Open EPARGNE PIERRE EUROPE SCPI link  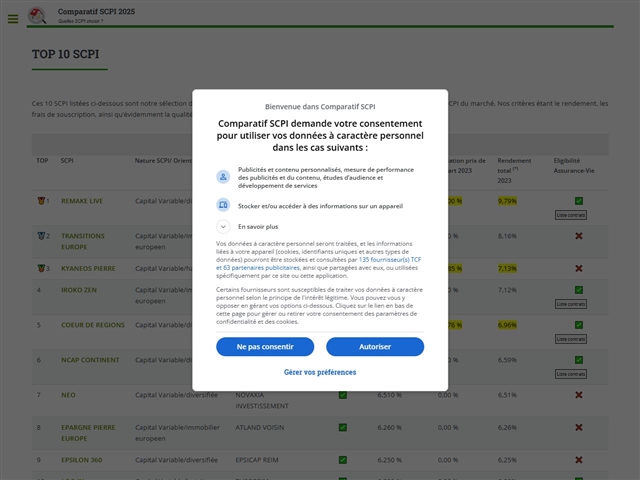point(88,433)
